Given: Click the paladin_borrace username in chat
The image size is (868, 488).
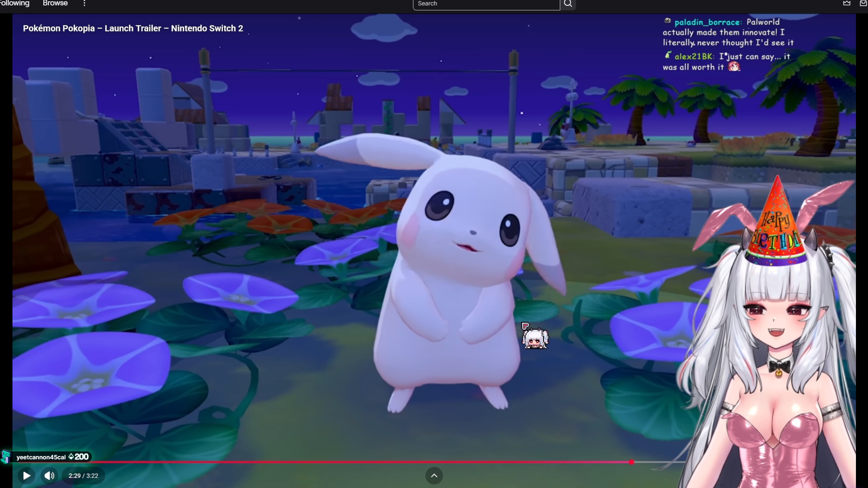Looking at the screenshot, I should click(707, 22).
